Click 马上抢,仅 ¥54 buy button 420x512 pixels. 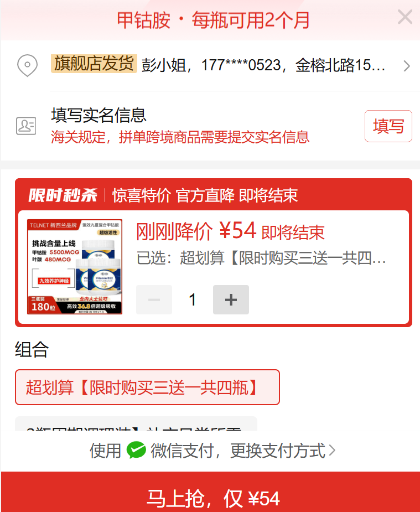210,492
